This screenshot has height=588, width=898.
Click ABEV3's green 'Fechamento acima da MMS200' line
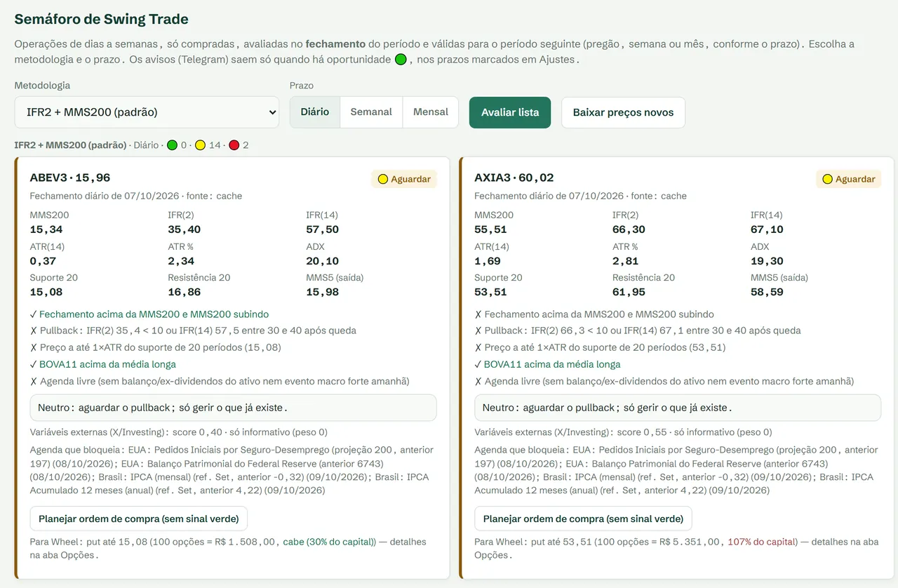coord(149,314)
